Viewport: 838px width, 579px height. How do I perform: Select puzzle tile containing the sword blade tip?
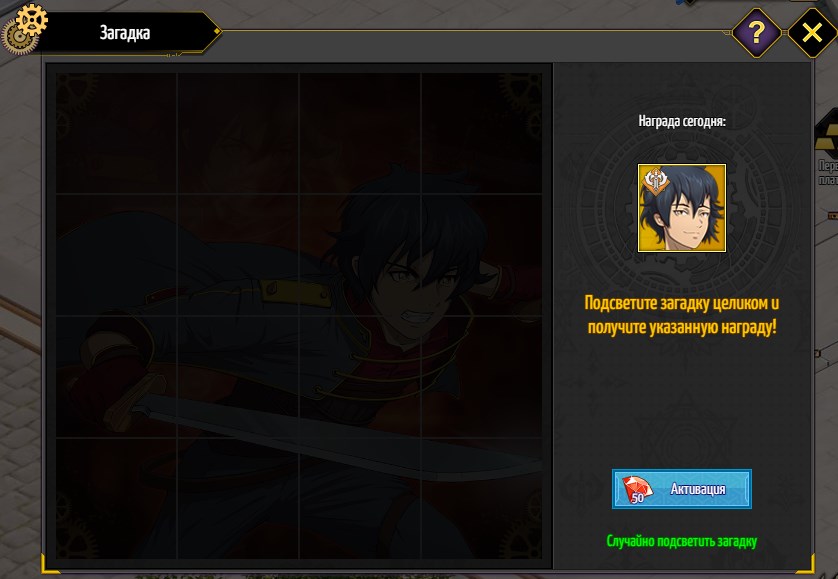click(x=482, y=499)
